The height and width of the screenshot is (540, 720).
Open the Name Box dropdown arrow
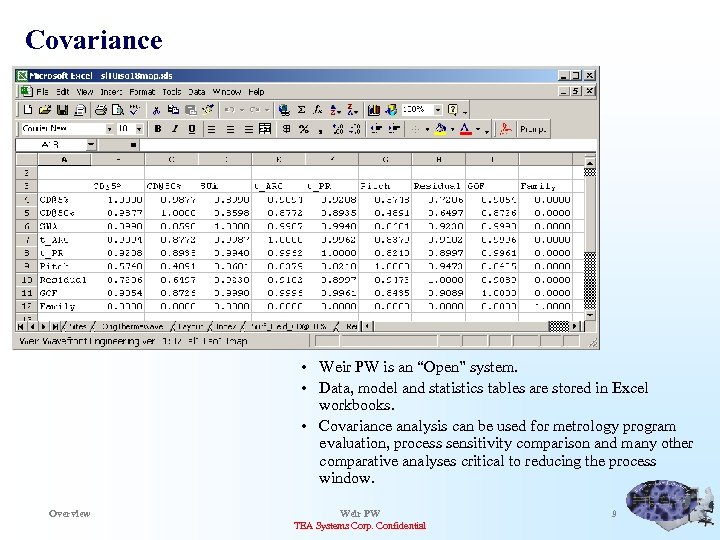tap(91, 145)
